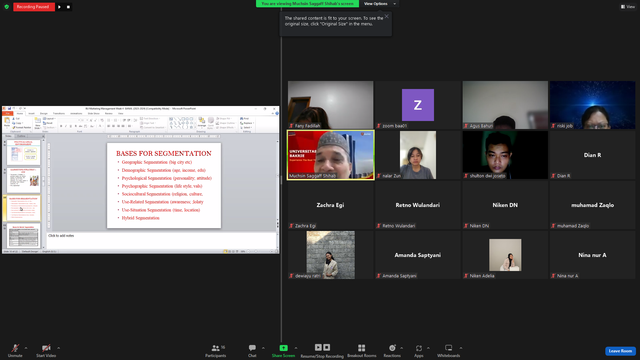Select the slide thumbnail containing a table

(24, 236)
